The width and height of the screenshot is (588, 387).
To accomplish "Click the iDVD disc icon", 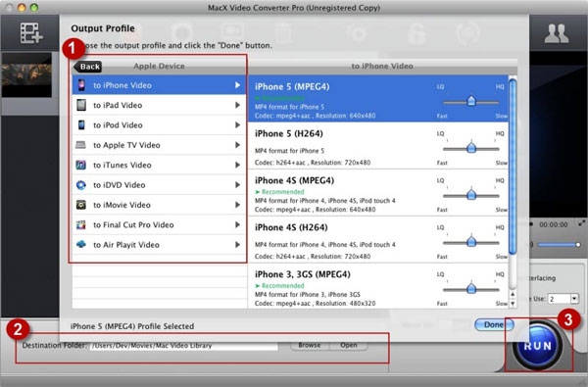I will pos(81,185).
